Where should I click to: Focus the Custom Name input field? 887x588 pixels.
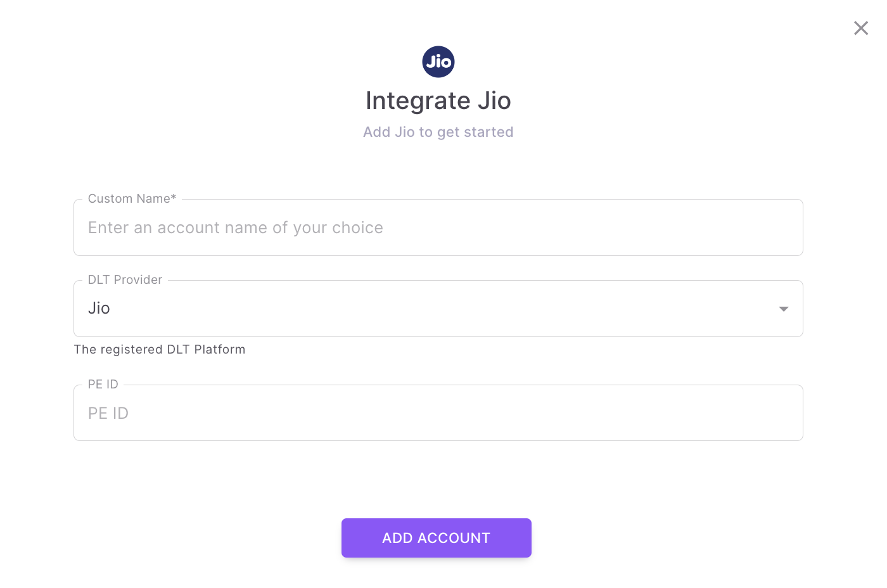(437, 228)
